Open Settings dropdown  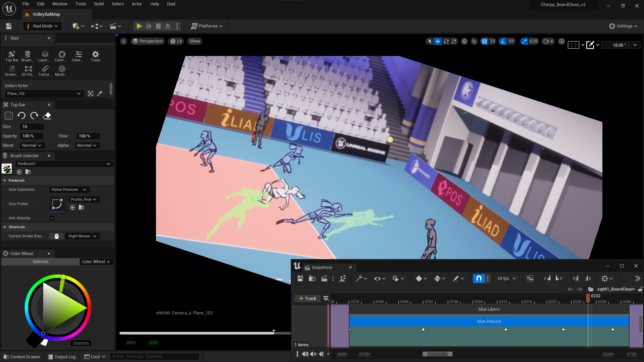pyautogui.click(x=623, y=26)
